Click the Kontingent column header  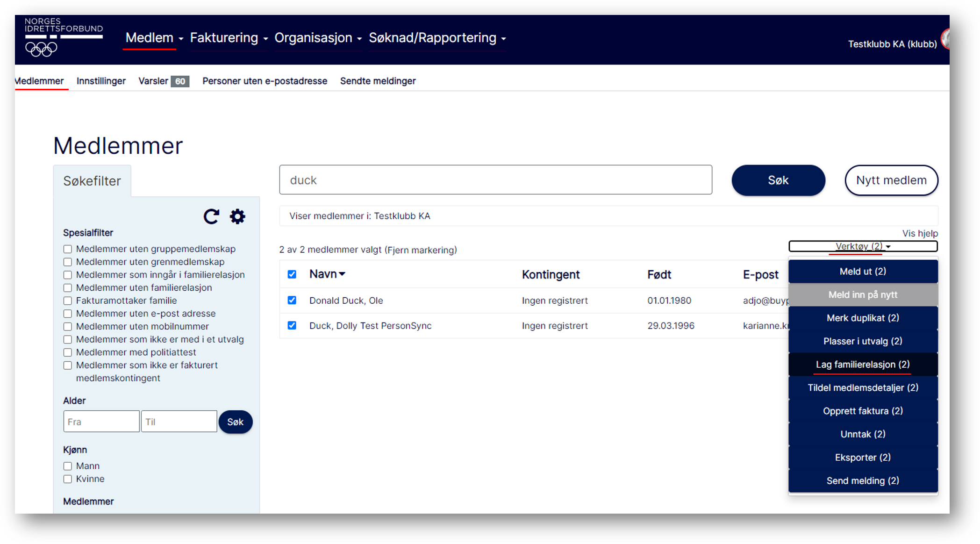click(x=551, y=275)
